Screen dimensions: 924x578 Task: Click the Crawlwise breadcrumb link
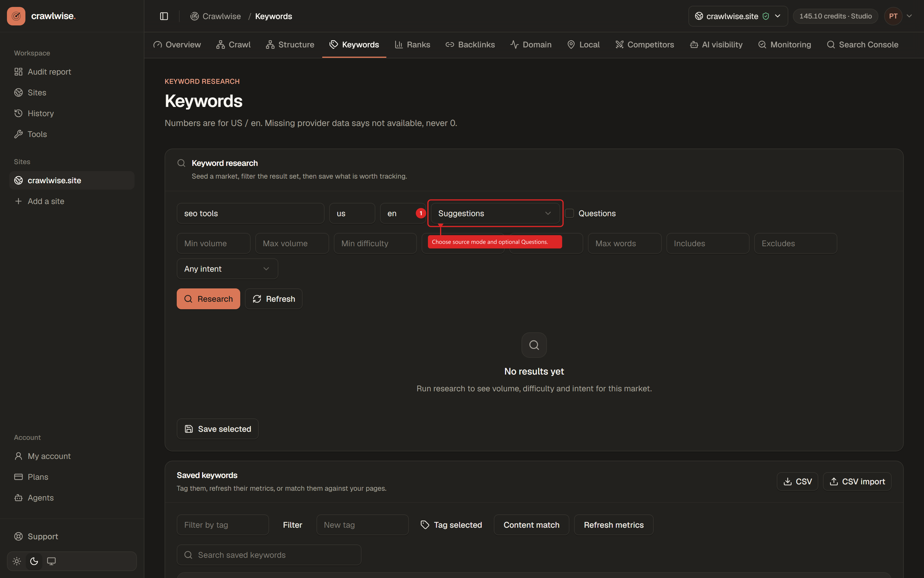[x=216, y=16]
